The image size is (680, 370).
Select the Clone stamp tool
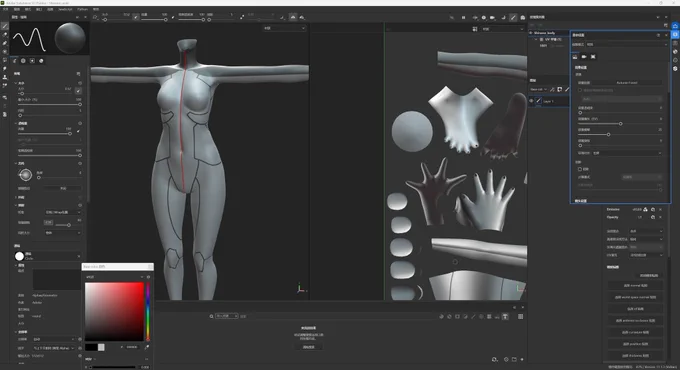coord(5,77)
